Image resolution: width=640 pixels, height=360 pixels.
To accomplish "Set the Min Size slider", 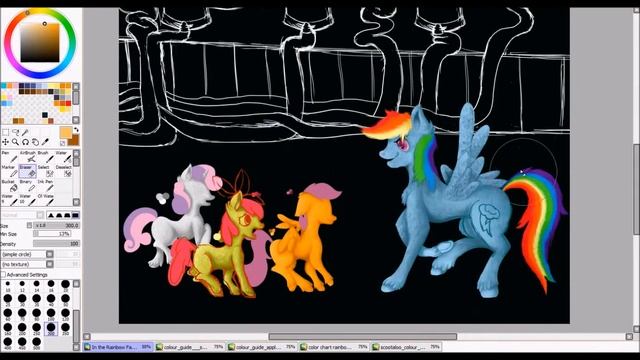I will pyautogui.click(x=52, y=234).
